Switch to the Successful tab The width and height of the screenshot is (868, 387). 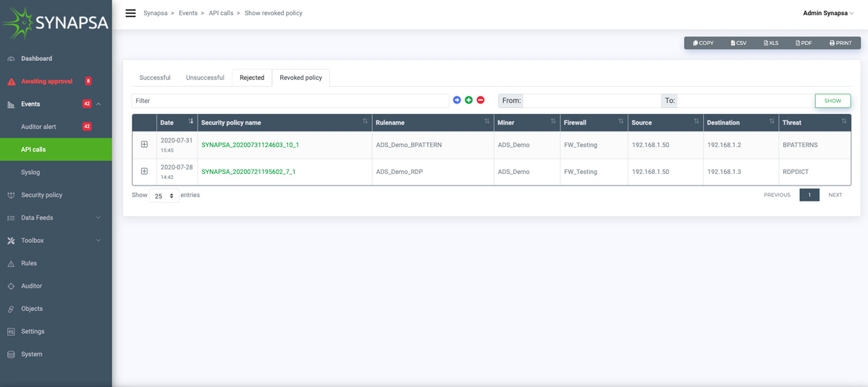[155, 78]
